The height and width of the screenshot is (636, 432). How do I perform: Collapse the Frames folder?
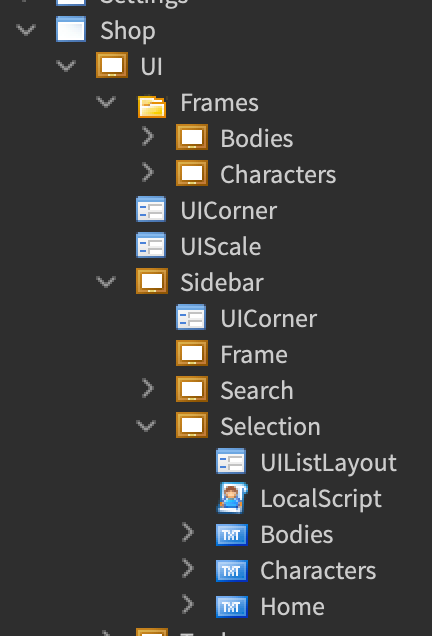(x=106, y=102)
